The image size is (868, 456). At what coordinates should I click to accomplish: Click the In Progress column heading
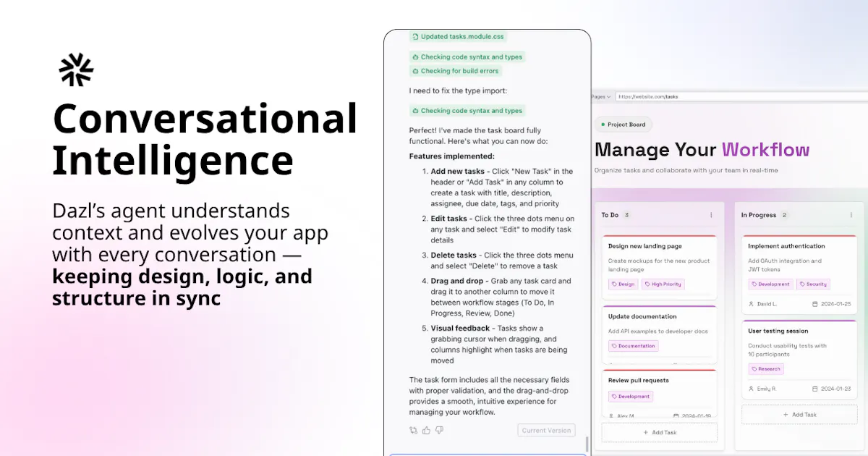pos(758,215)
